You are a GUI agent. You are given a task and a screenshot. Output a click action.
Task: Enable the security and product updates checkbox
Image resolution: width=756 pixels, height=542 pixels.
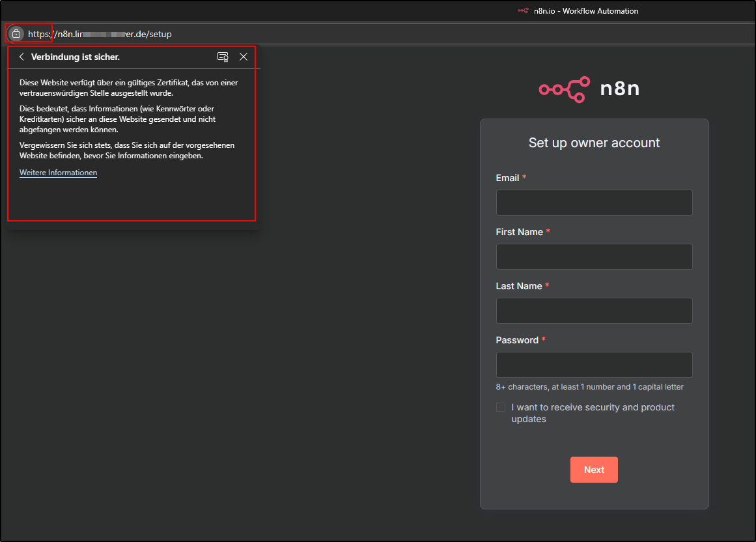point(500,406)
